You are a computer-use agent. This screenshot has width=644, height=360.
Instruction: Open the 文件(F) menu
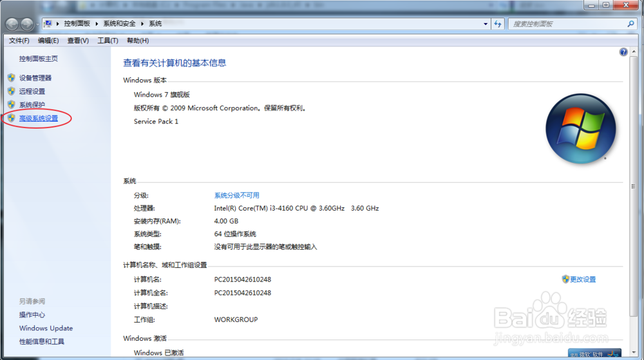pyautogui.click(x=19, y=41)
